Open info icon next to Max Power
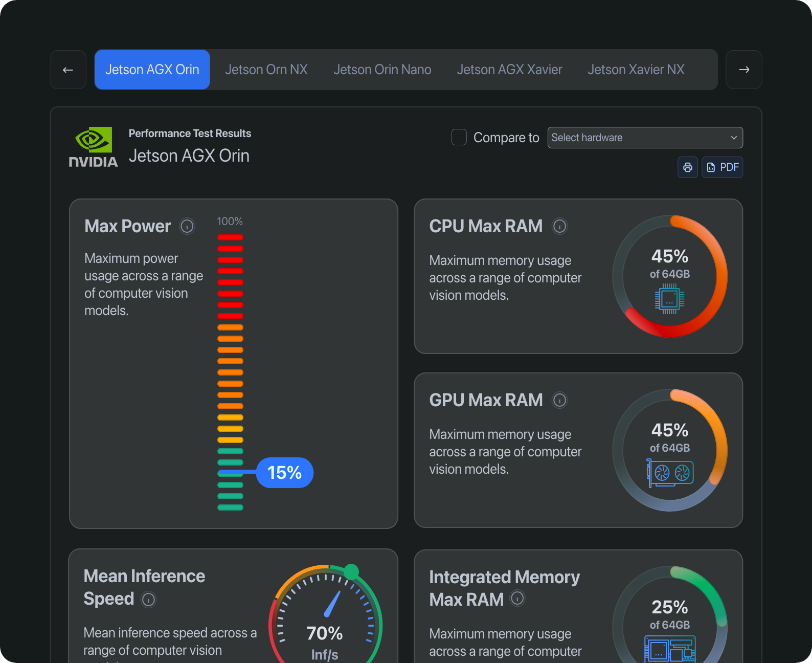Image resolution: width=812 pixels, height=663 pixels. (x=187, y=226)
